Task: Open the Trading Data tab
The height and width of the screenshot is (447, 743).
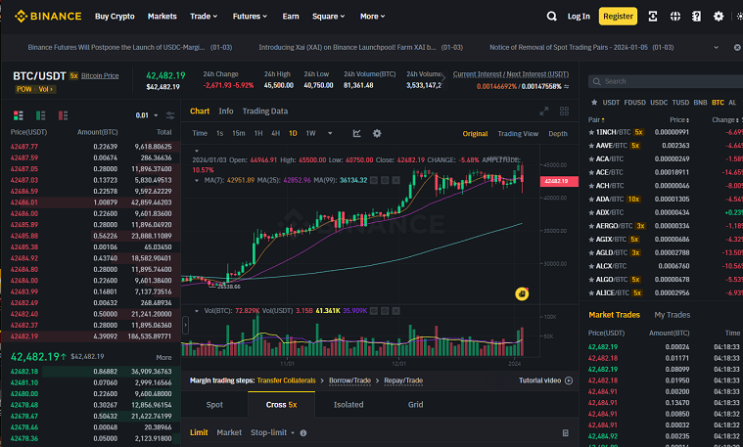Action: [x=265, y=111]
